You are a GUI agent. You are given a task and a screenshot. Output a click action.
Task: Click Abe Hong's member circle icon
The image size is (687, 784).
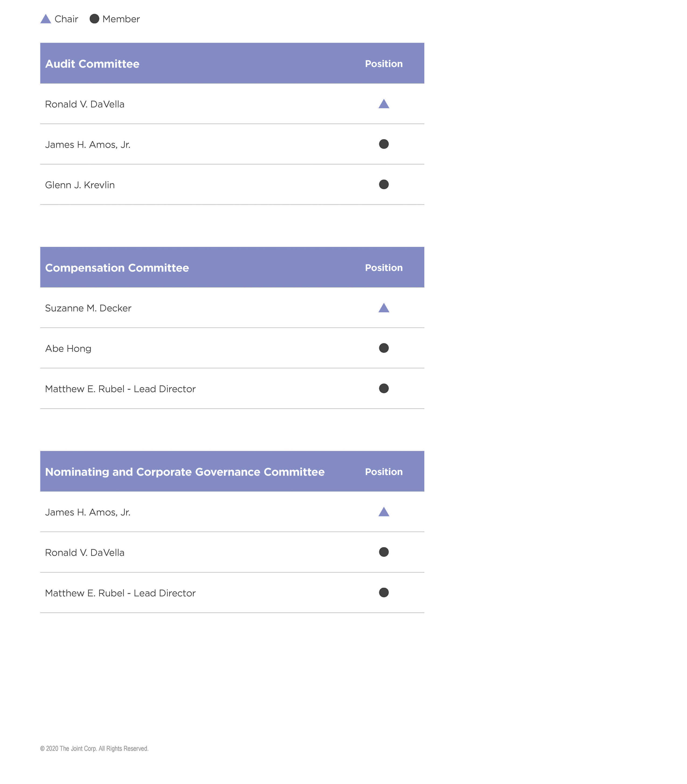point(384,348)
